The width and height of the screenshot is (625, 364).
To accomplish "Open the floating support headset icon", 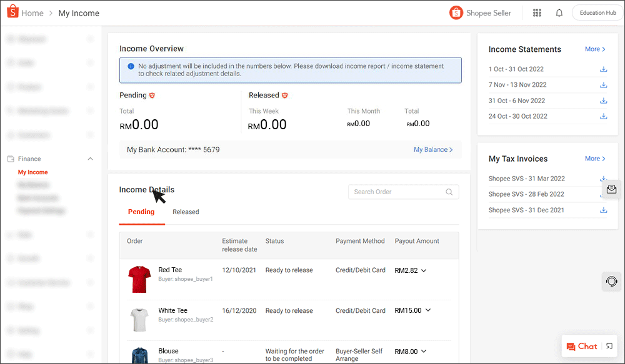I will [611, 282].
